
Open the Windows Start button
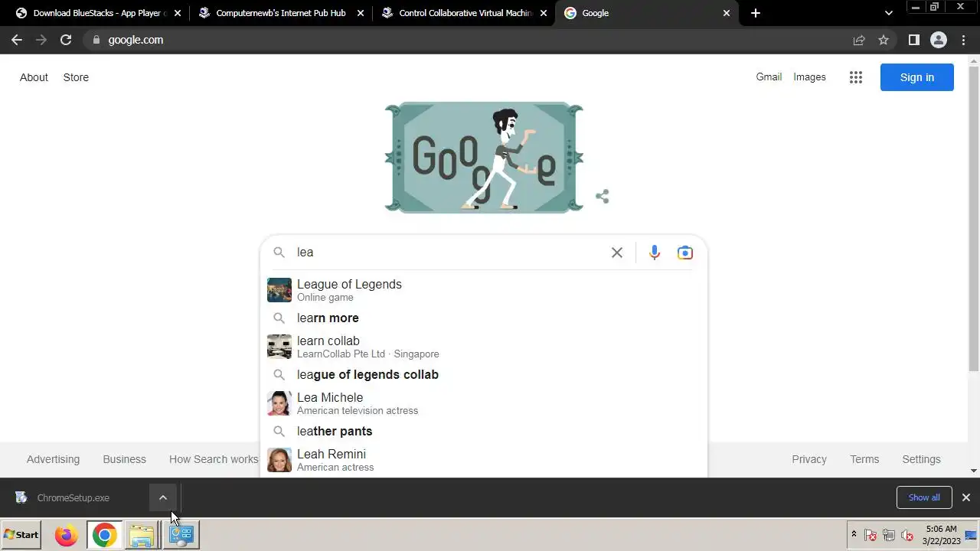[21, 535]
